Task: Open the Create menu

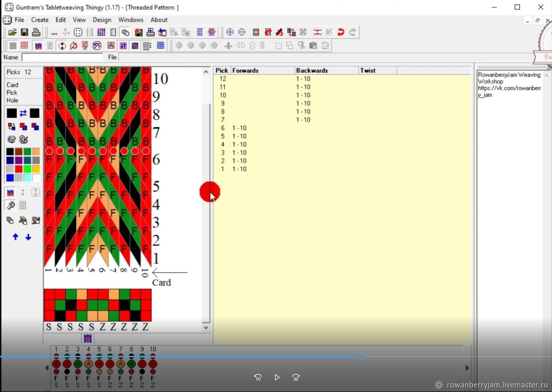Action: [x=40, y=20]
